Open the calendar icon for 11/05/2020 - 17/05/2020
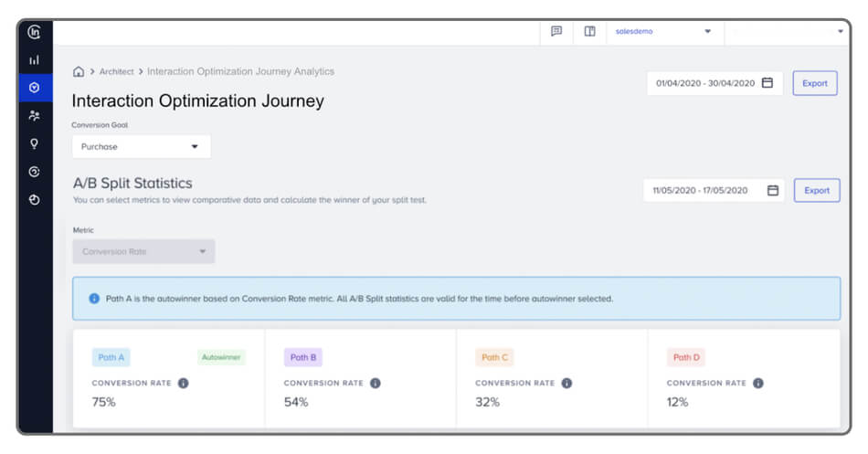868x454 pixels. click(773, 190)
